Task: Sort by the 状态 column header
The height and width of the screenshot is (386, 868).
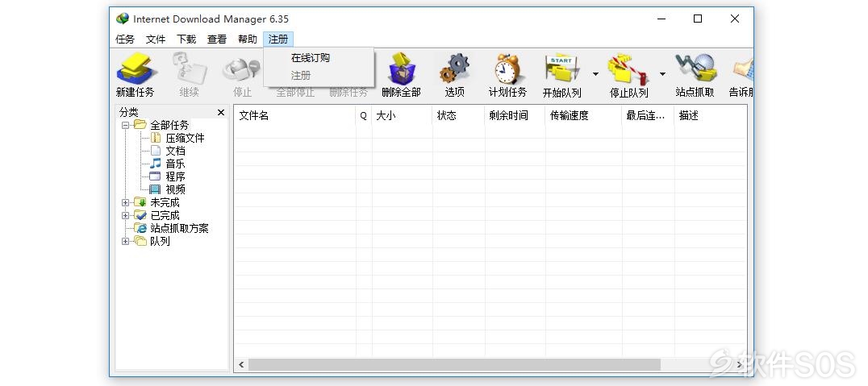Action: point(458,115)
